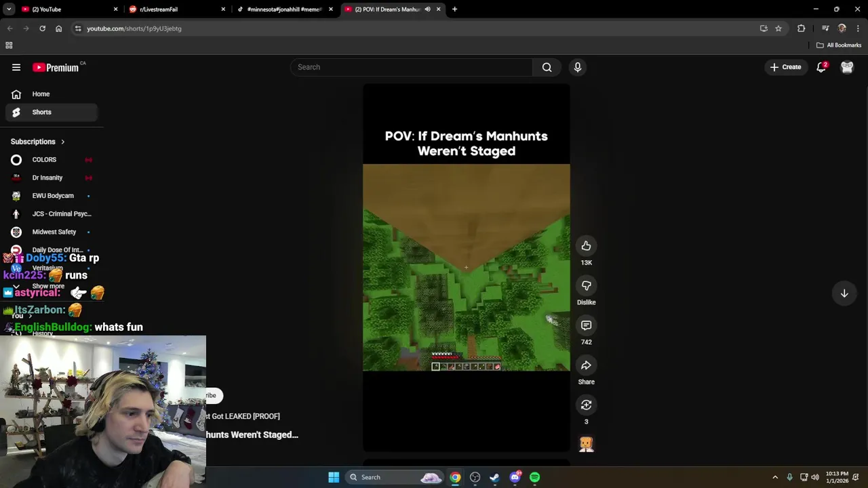Click the YouTube search field
Image resolution: width=868 pixels, height=488 pixels.
coord(412,67)
